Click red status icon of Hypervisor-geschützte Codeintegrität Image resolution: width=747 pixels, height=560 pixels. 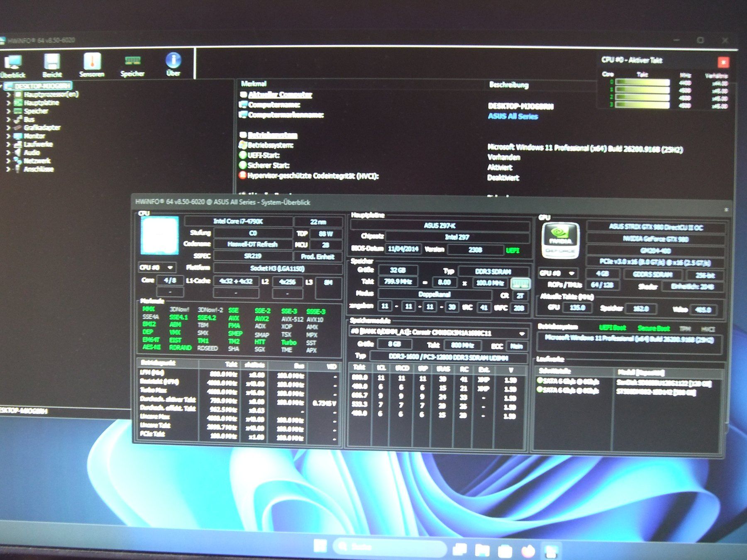pyautogui.click(x=243, y=175)
